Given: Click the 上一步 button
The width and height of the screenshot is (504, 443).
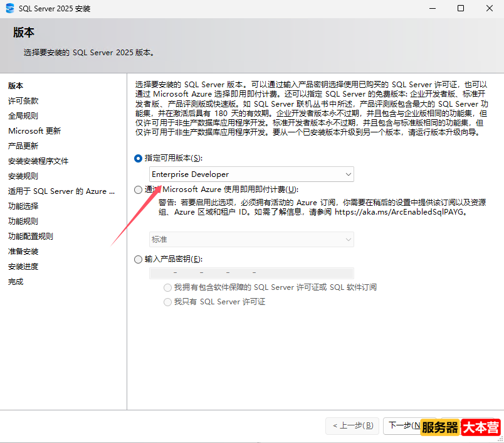Looking at the screenshot, I should point(352,425).
